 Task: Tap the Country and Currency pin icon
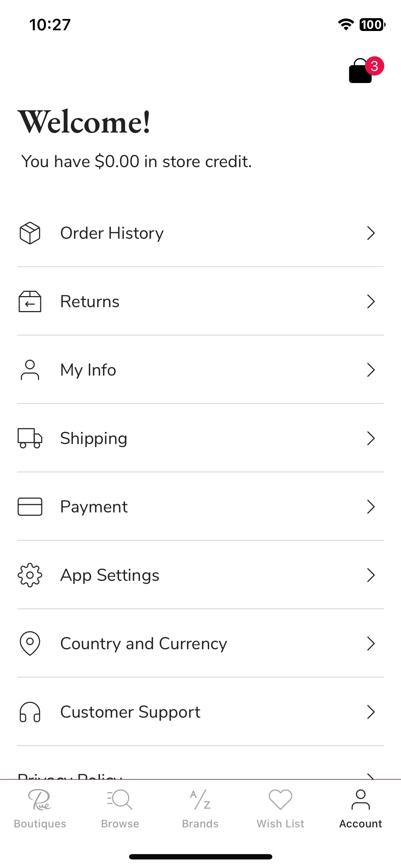pyautogui.click(x=30, y=644)
